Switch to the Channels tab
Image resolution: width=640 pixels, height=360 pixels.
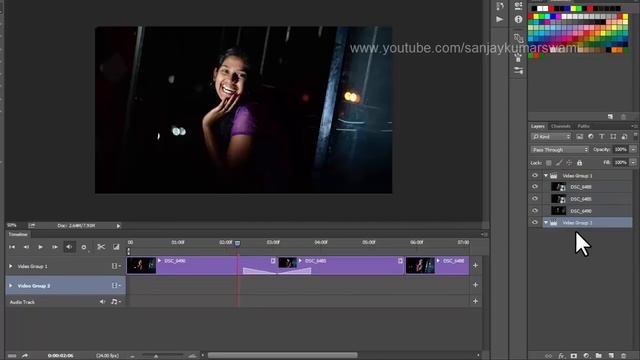tap(560, 126)
